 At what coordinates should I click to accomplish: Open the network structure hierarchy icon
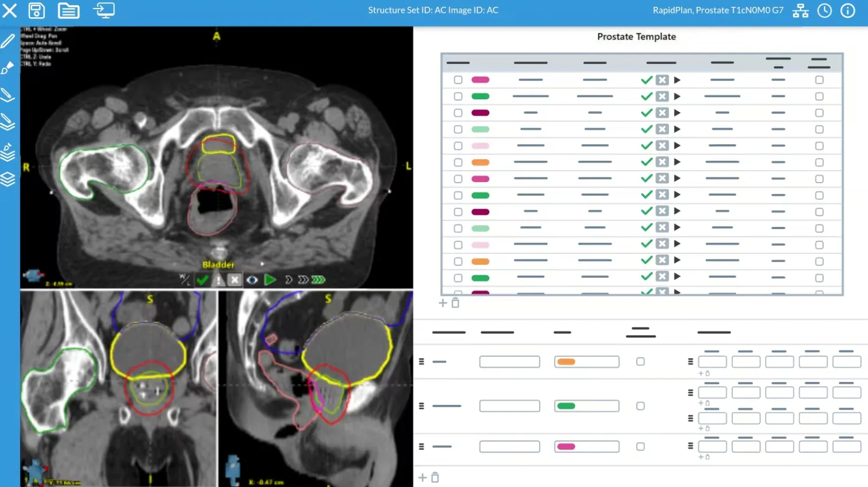click(800, 10)
